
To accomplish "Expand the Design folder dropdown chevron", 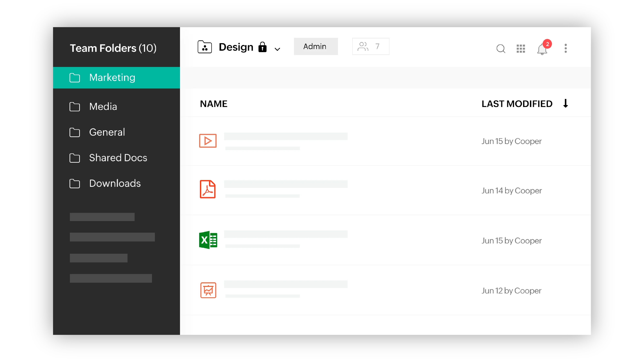I will tap(277, 49).
